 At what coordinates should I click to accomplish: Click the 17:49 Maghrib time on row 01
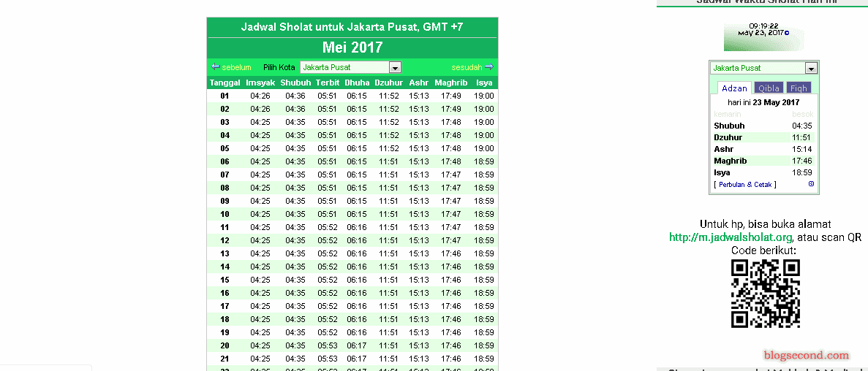[x=451, y=96]
